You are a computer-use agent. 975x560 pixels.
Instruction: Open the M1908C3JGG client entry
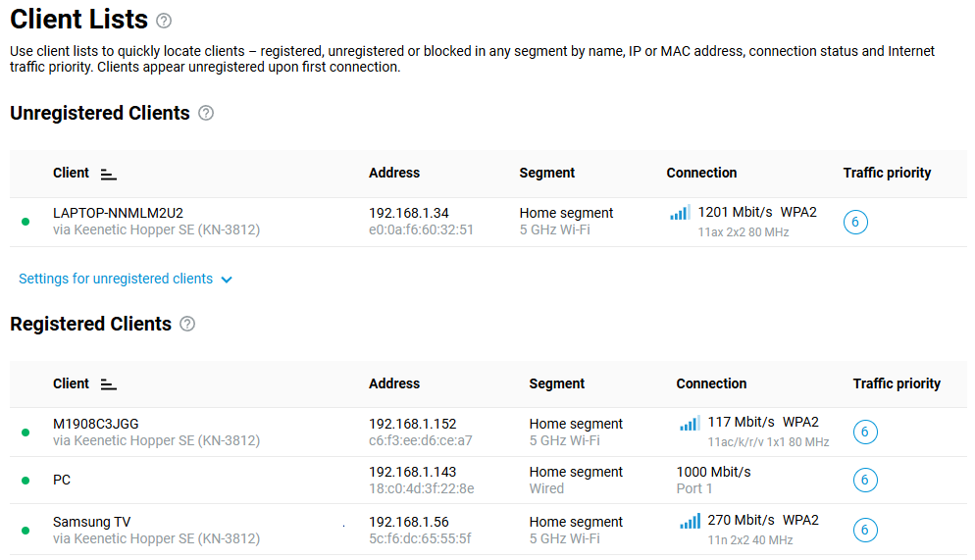click(96, 424)
